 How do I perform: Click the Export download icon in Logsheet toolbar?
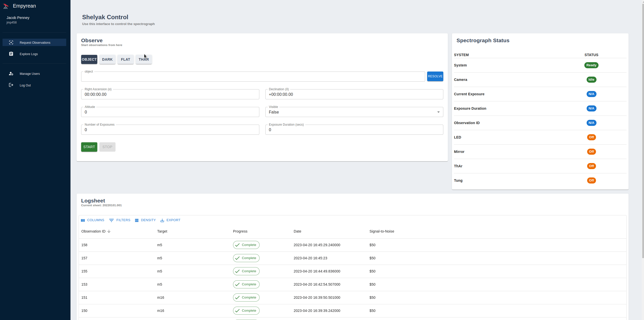point(162,220)
